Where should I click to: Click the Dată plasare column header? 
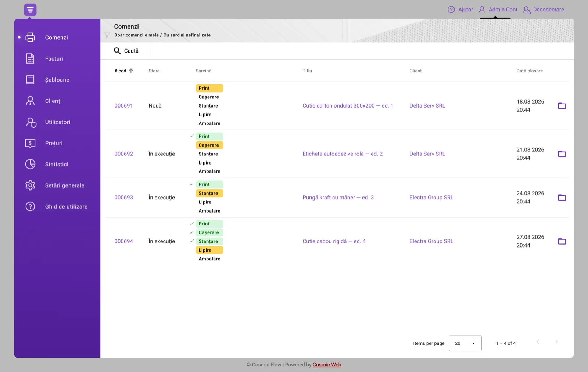(530, 71)
